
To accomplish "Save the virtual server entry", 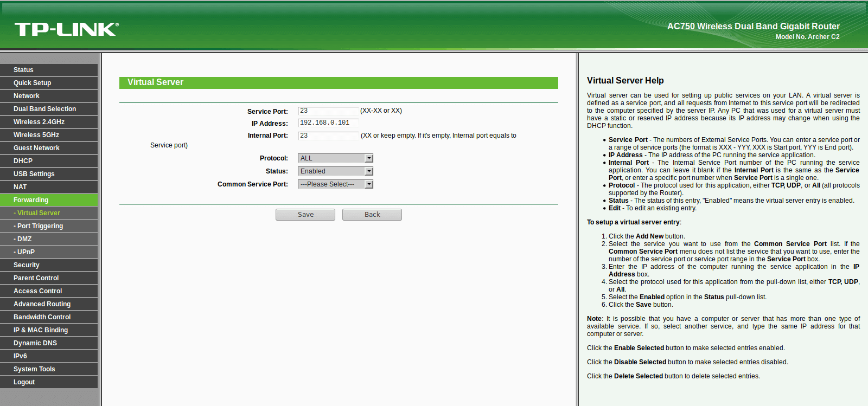I will (x=305, y=215).
